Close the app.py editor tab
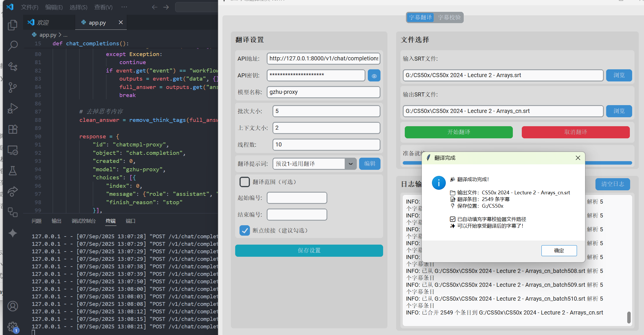This screenshot has width=644, height=335. pos(121,22)
